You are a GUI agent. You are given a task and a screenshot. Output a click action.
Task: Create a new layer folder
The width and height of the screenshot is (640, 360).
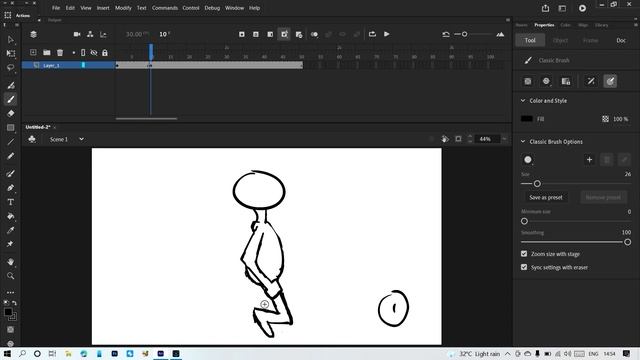coord(47,52)
